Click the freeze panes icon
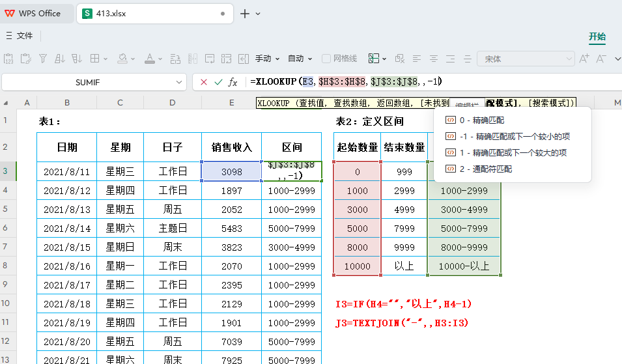 [x=374, y=59]
